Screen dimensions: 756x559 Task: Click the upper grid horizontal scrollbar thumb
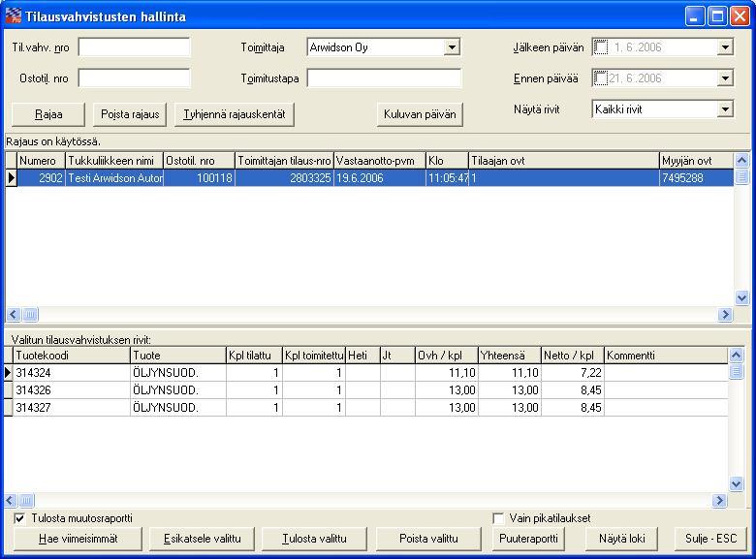coord(30,315)
